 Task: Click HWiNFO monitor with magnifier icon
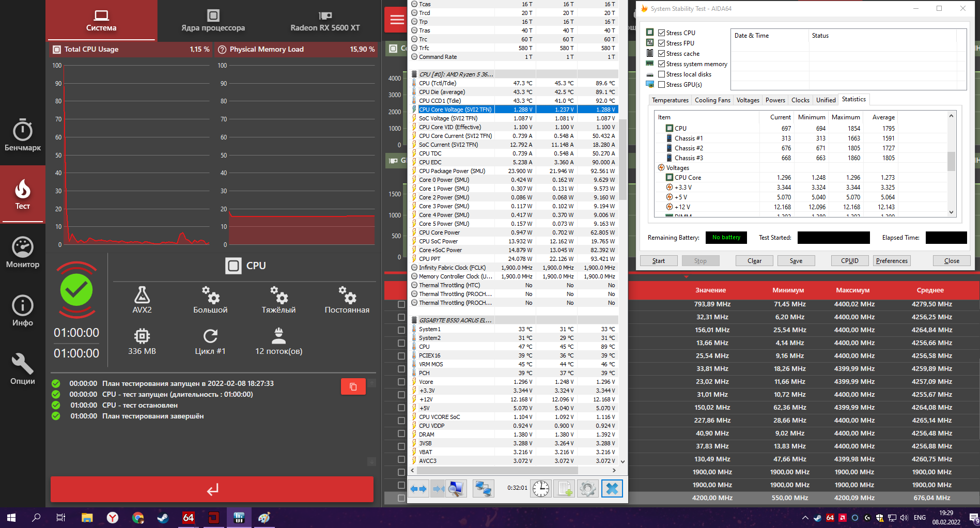point(456,488)
